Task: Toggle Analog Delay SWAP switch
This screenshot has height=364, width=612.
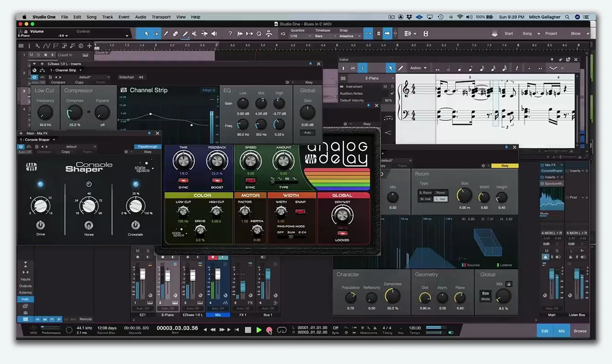Action: 300,211
